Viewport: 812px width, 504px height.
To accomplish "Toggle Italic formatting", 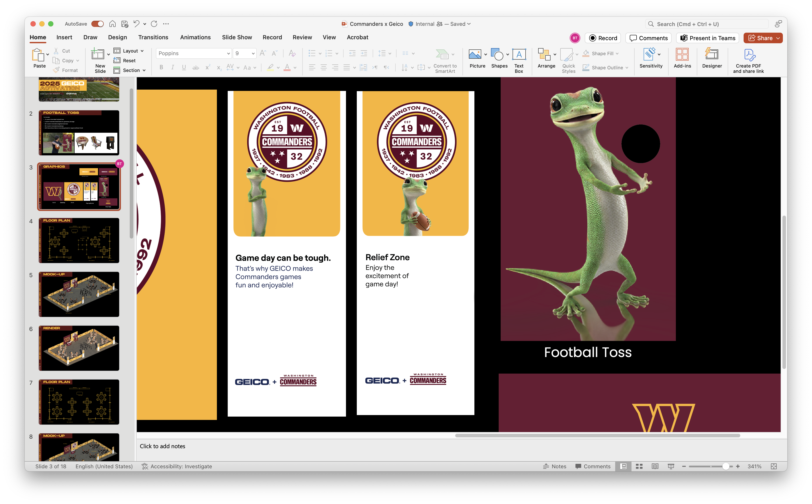I will 173,68.
